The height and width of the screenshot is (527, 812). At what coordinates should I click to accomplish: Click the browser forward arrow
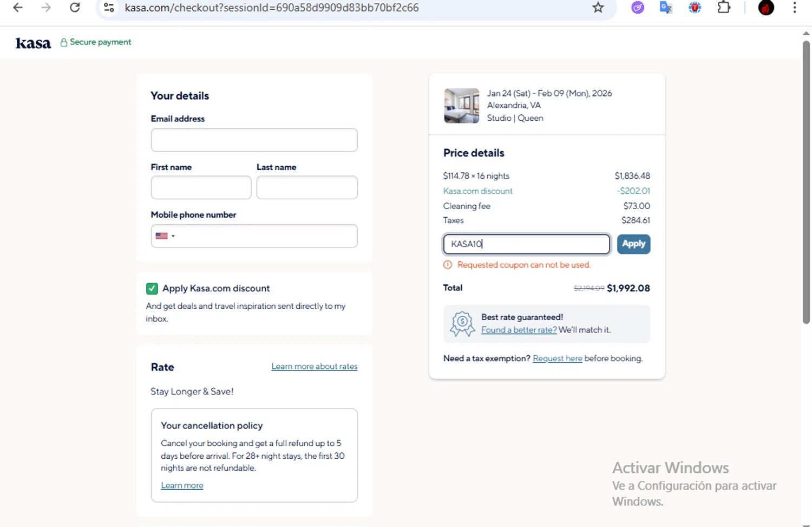tap(46, 8)
